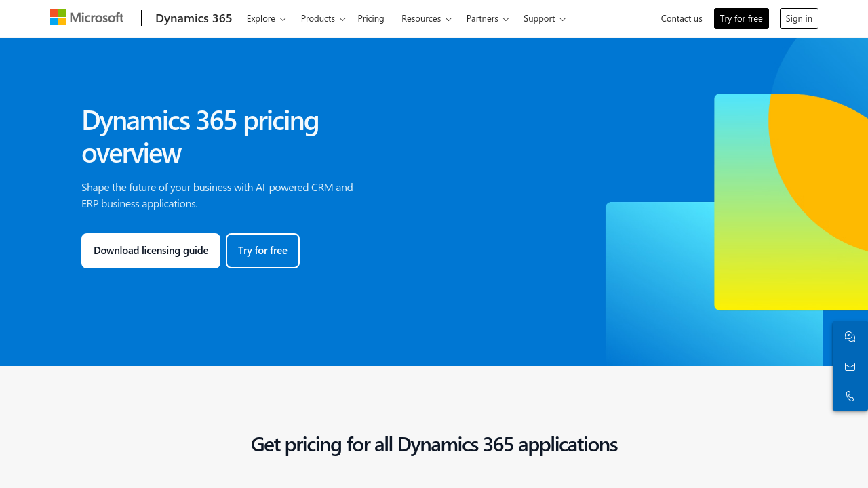Click the Microsoft logo

pyautogui.click(x=87, y=18)
